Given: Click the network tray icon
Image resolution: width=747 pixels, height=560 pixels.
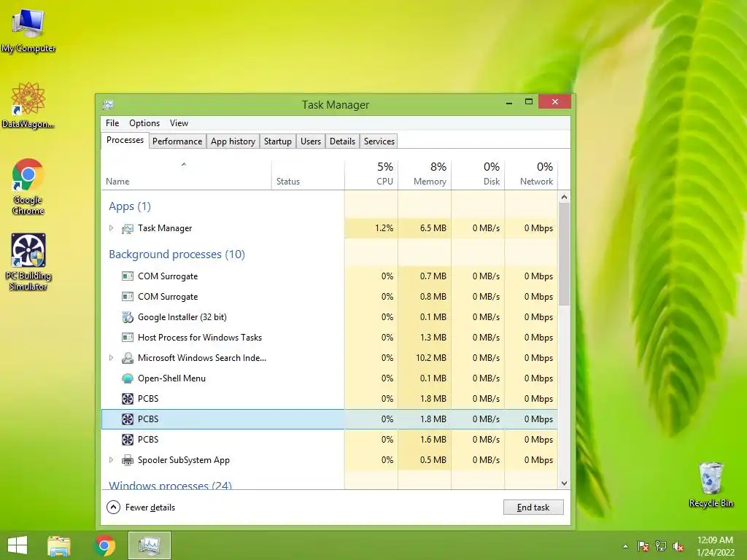Looking at the screenshot, I should pyautogui.click(x=661, y=546).
